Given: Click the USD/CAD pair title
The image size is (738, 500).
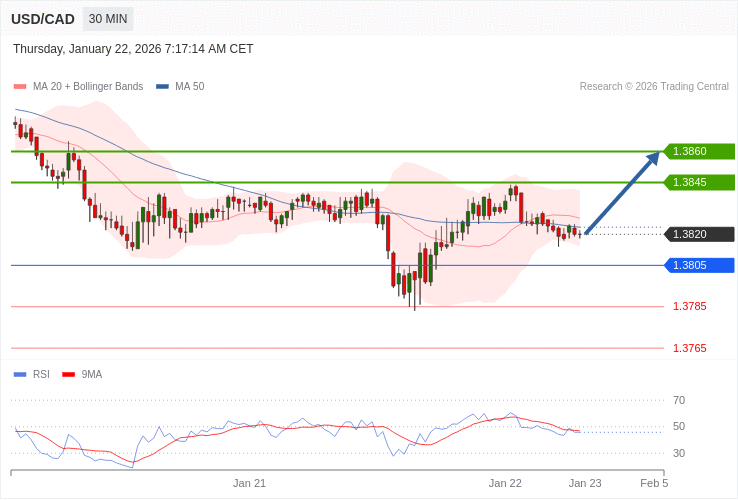Looking at the screenshot, I should (x=43, y=19).
